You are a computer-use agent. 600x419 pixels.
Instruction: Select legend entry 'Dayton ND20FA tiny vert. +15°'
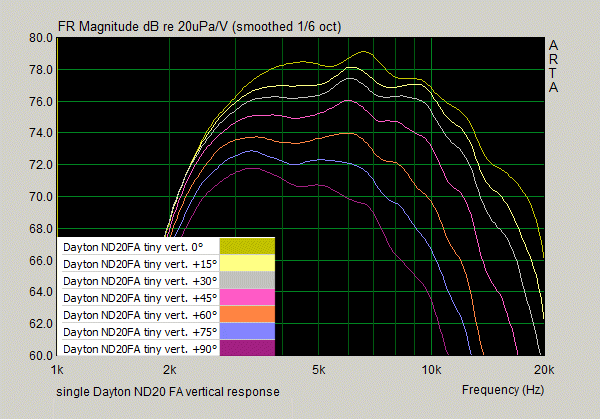coord(140,264)
